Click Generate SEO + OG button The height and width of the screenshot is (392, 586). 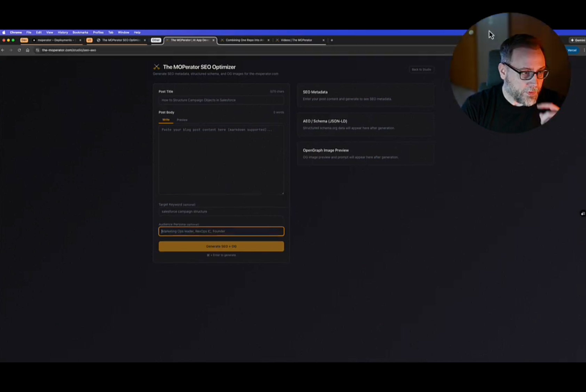[221, 246]
